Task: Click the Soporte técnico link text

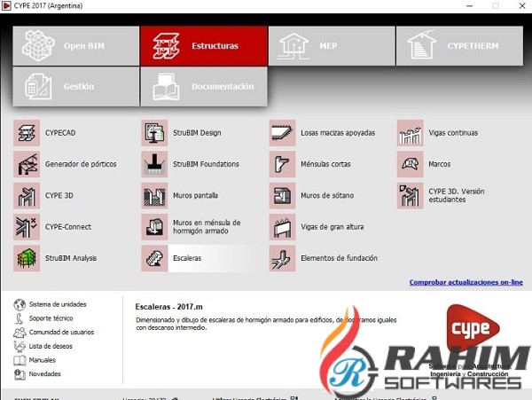Action: pos(51,318)
